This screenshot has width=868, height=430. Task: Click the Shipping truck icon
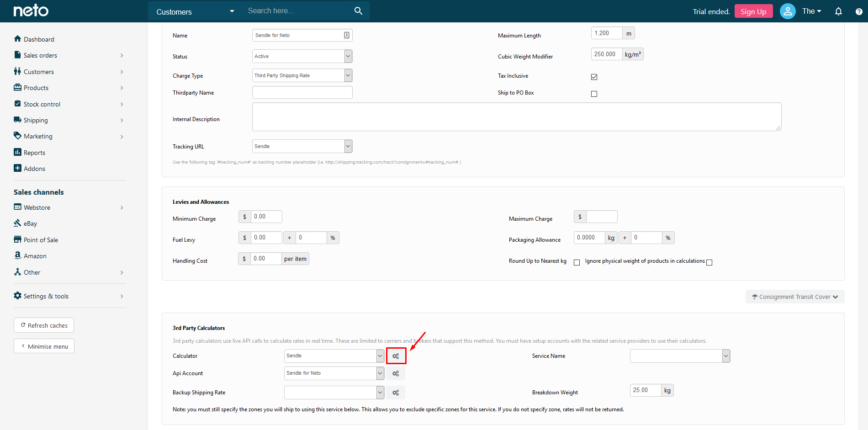17,120
